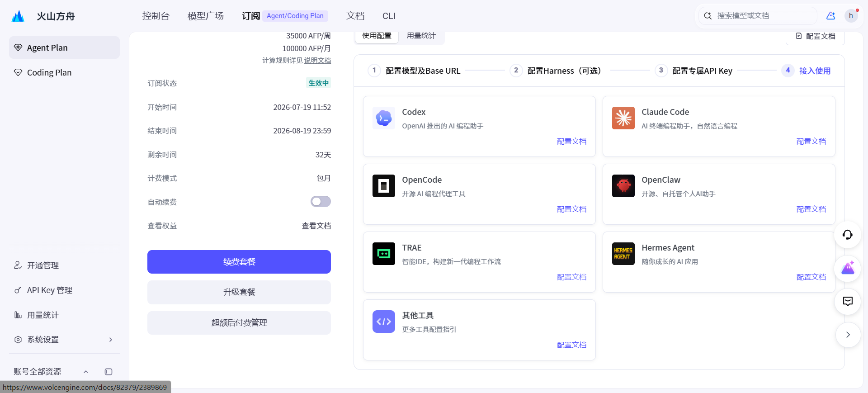Click the 续费套餐 button

tap(239, 262)
